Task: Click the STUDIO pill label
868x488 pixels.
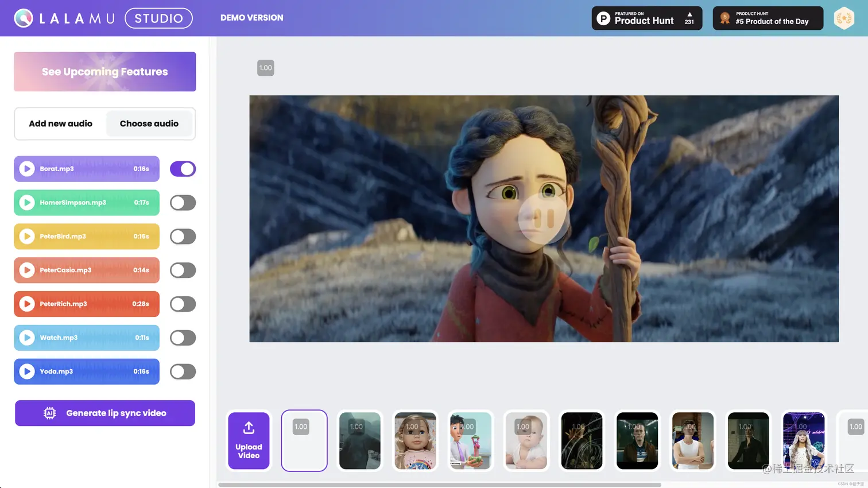Action: pos(158,18)
